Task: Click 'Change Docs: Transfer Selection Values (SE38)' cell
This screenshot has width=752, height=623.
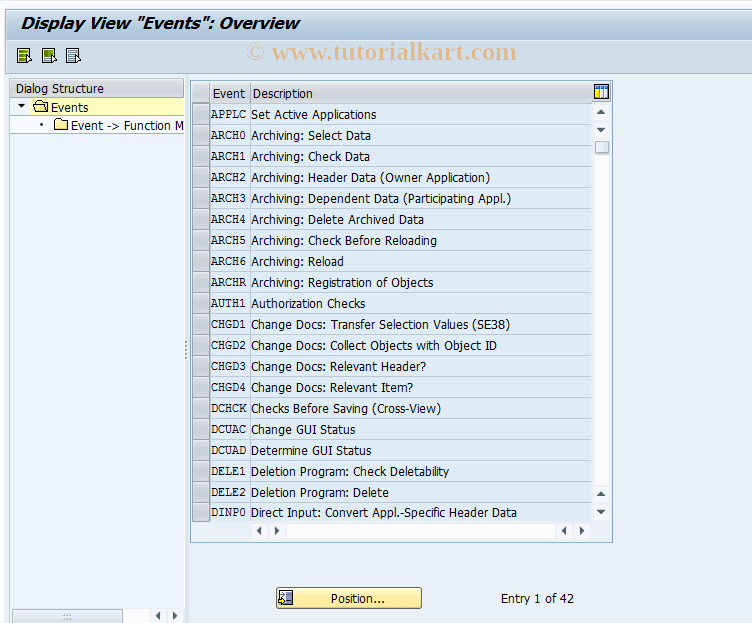Action: 421,324
